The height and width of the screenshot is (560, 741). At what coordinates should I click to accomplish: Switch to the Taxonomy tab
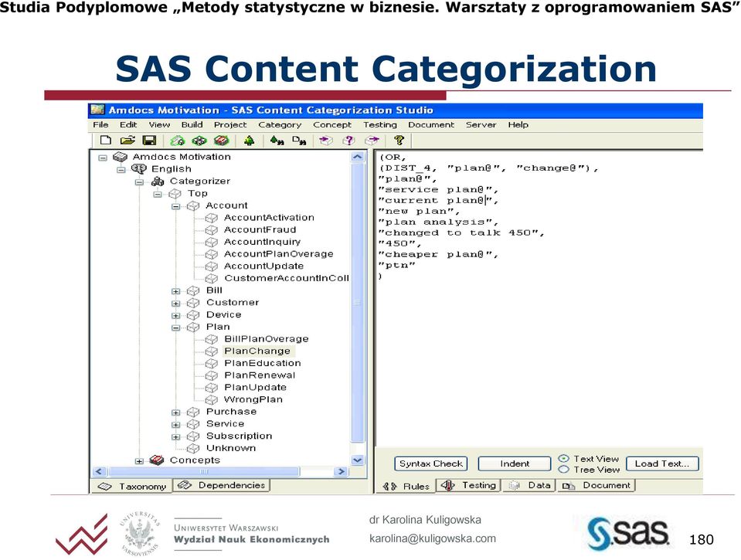[131, 487]
